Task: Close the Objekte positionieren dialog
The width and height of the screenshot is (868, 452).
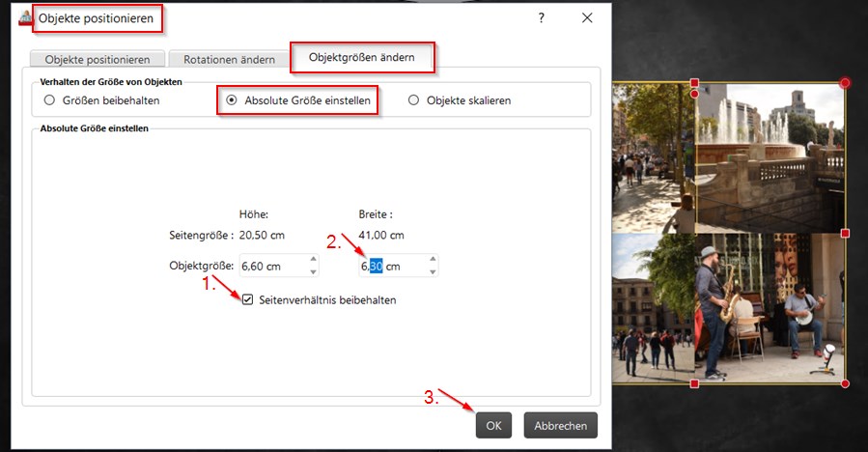Action: coord(586,17)
